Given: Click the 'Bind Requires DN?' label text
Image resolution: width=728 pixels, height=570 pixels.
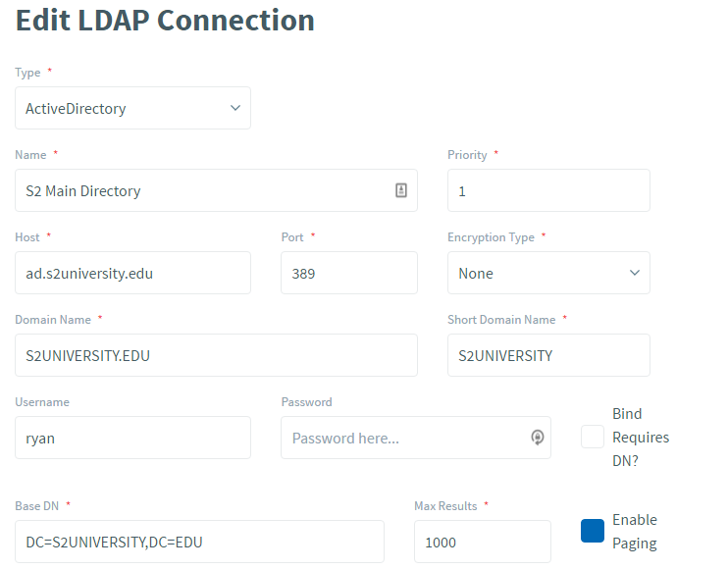Looking at the screenshot, I should click(640, 437).
